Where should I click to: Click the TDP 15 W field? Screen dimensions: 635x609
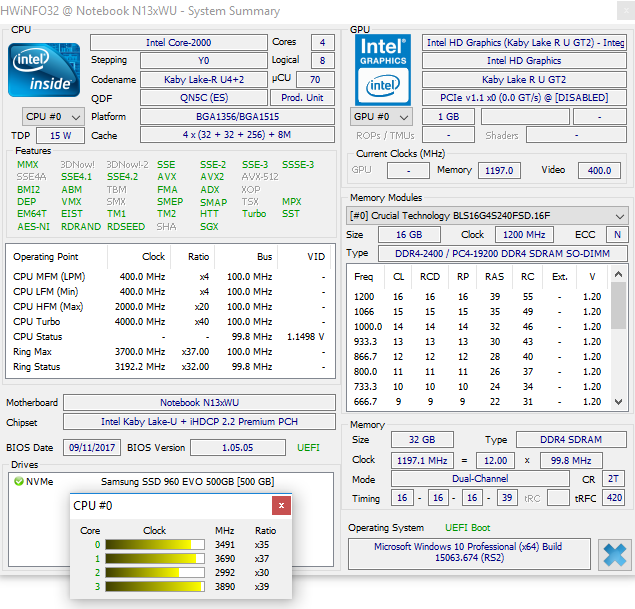coord(61,135)
